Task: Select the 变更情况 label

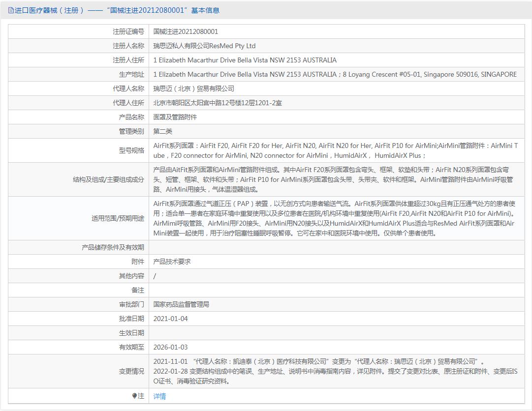Action: 131,371
